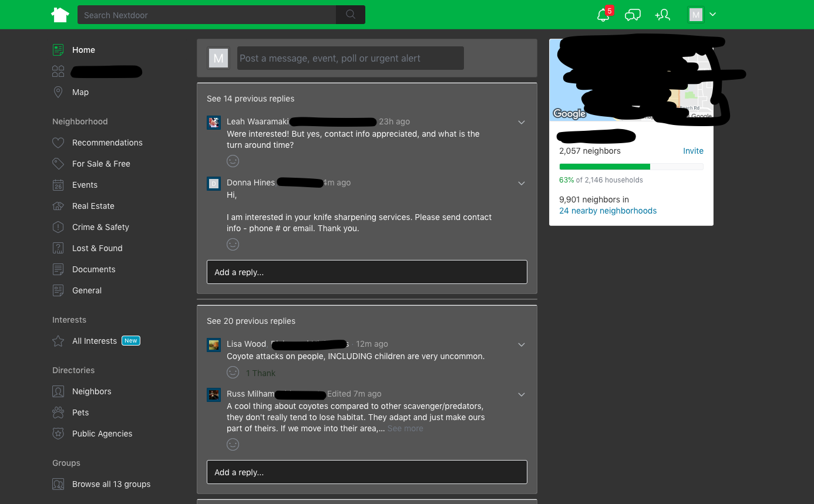Click Add a reply under Russ Milham
The width and height of the screenshot is (814, 504).
(367, 472)
